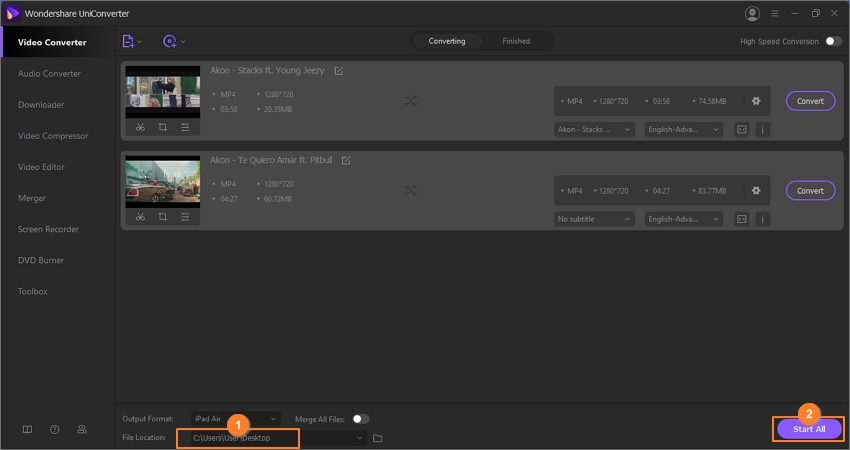This screenshot has width=850, height=450.
Task: Open the Add Files icon
Action: pyautogui.click(x=128, y=41)
